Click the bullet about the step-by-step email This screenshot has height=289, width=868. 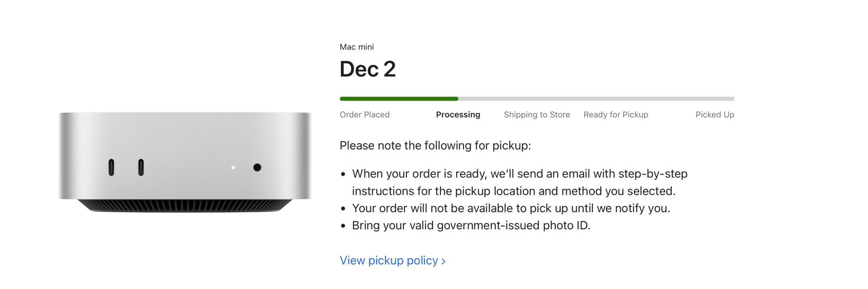point(519,182)
